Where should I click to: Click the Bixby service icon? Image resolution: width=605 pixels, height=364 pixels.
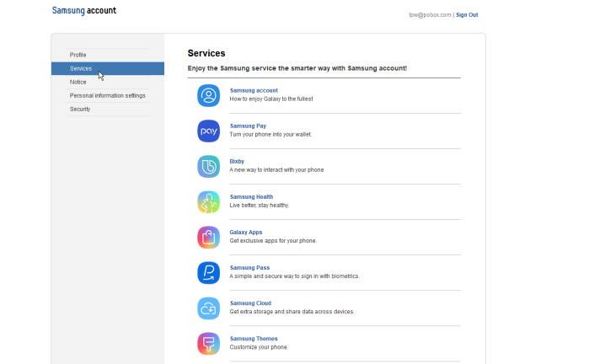[x=208, y=166]
